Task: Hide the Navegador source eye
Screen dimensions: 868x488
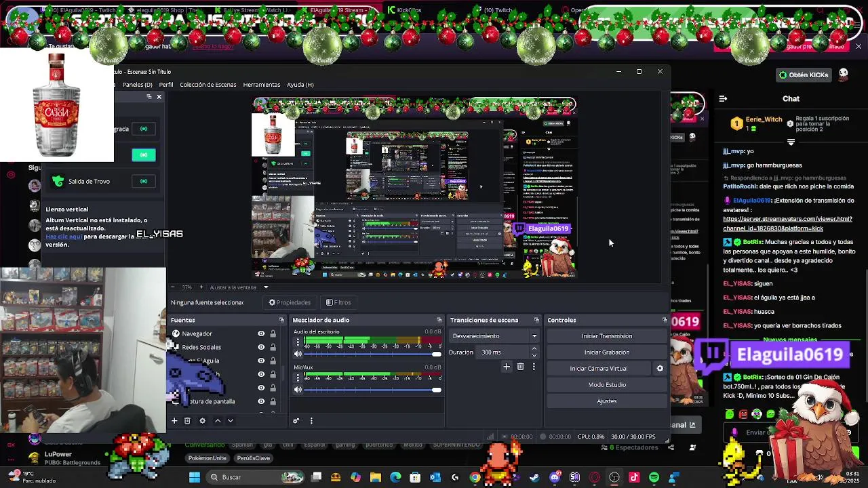Action: coord(261,333)
